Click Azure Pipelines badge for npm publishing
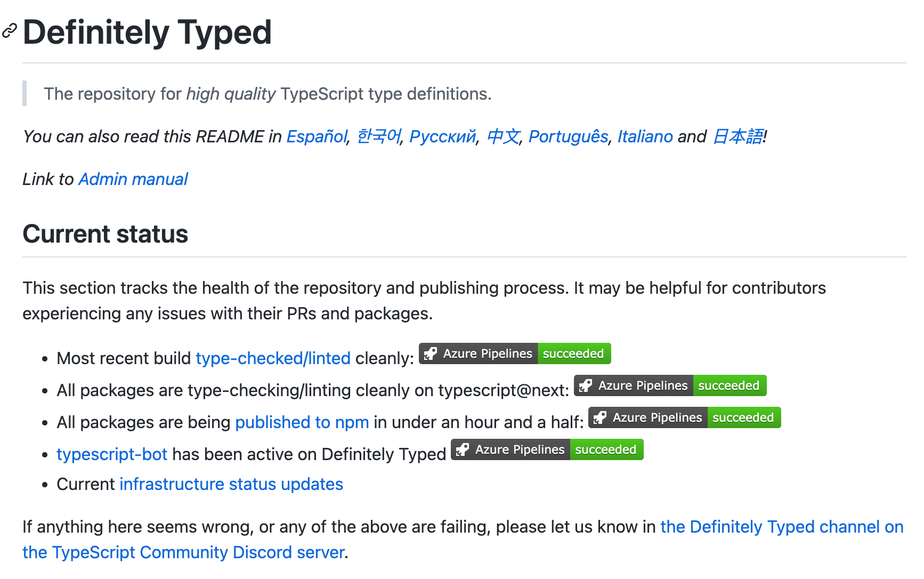This screenshot has height=579, width=924. [x=684, y=418]
